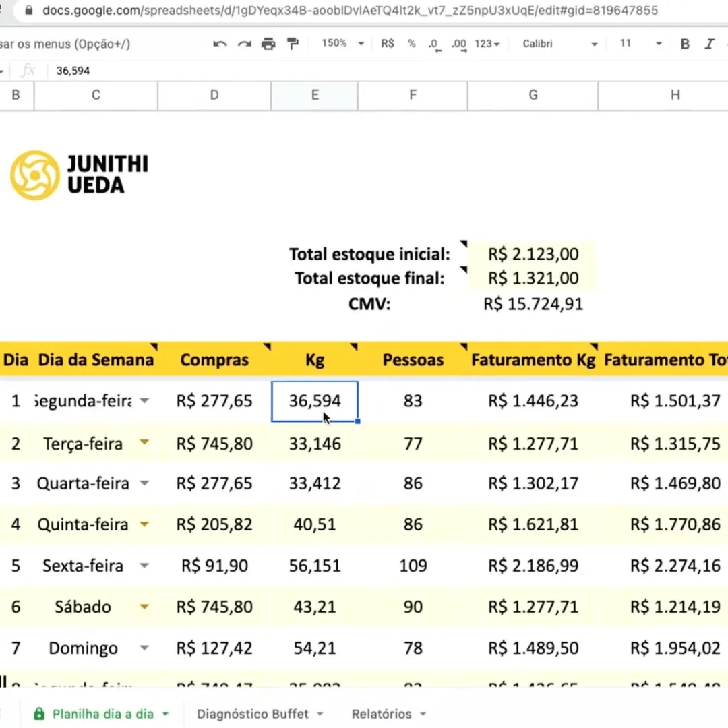Select total estoque inicial value R$ 2.123,00
This screenshot has width=728, height=728.
(533, 254)
